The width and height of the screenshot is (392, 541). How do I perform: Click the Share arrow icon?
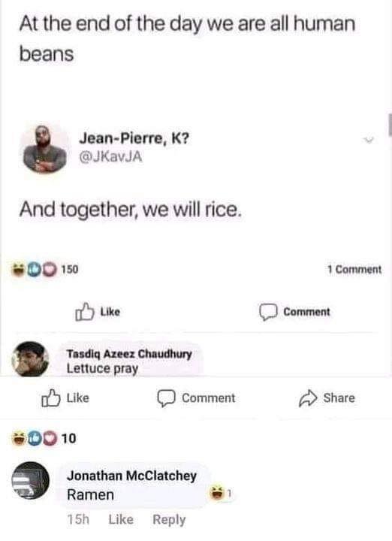[308, 398]
